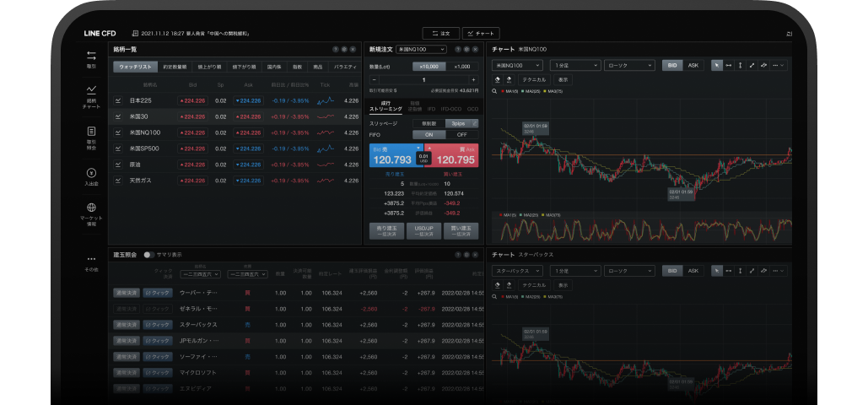Open 銘柄名 filter dropdown in 建玉照会
This screenshot has width=868, height=405.
coord(201,274)
